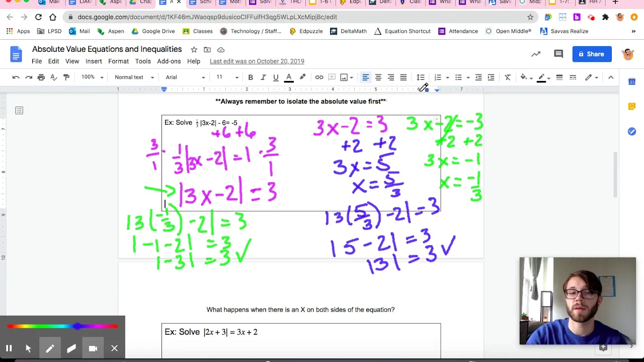Run spelling and grammar check icon
This screenshot has width=644, height=362.
54,77
